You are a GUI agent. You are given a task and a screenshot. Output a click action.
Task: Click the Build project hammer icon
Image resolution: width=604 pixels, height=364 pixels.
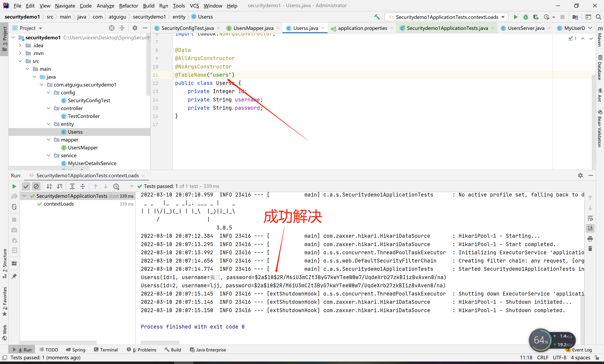[x=377, y=17]
